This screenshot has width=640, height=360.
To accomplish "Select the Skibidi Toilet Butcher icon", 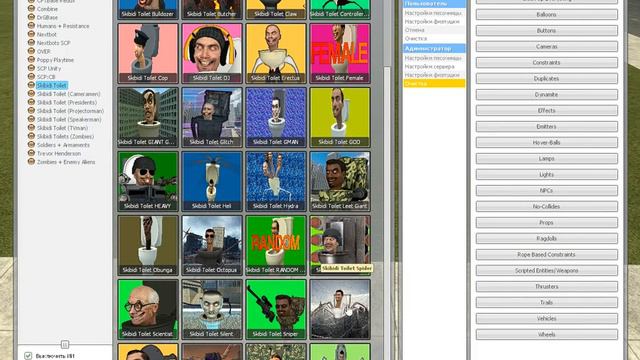I will coord(212,9).
